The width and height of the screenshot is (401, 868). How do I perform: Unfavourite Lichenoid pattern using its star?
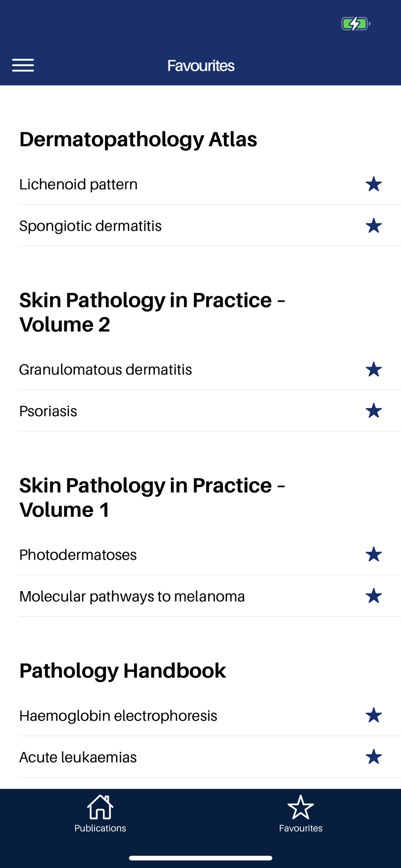click(373, 184)
